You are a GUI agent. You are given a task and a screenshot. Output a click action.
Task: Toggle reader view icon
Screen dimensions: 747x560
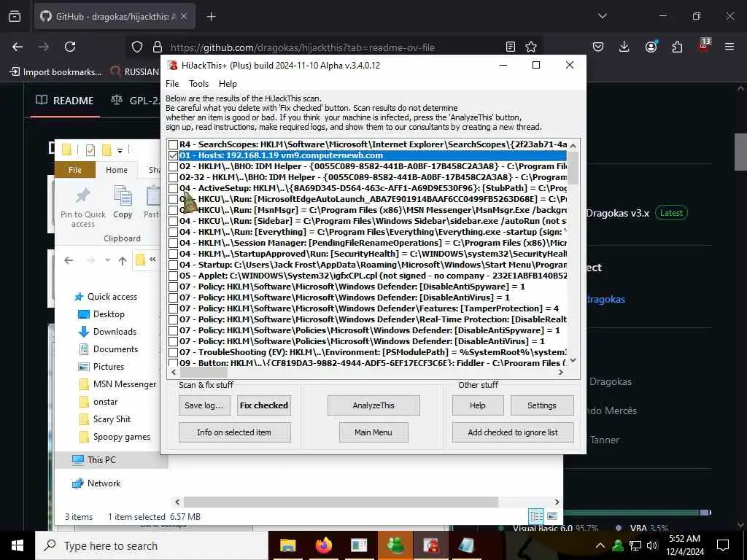click(x=510, y=47)
